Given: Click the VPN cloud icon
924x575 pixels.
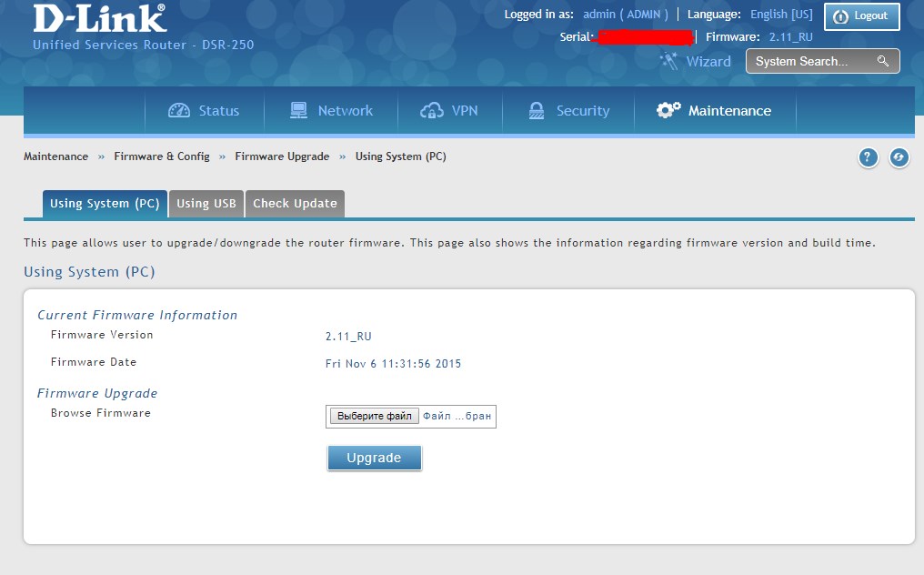Looking at the screenshot, I should [431, 111].
